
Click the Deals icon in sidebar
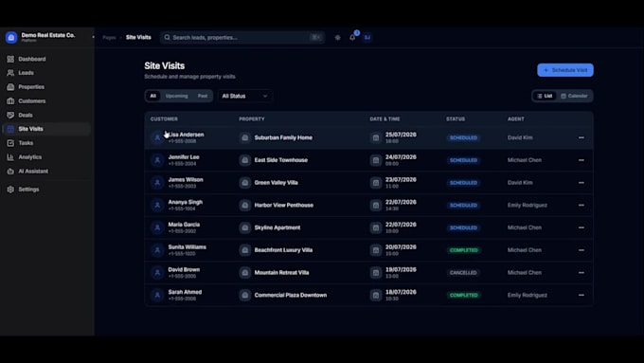pyautogui.click(x=10, y=115)
